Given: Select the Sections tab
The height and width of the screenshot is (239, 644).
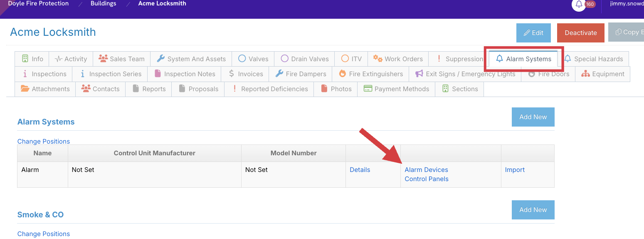Looking at the screenshot, I should click(459, 89).
